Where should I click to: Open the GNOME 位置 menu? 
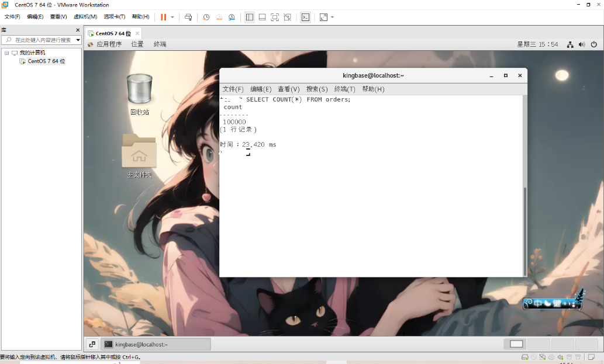[x=137, y=44]
